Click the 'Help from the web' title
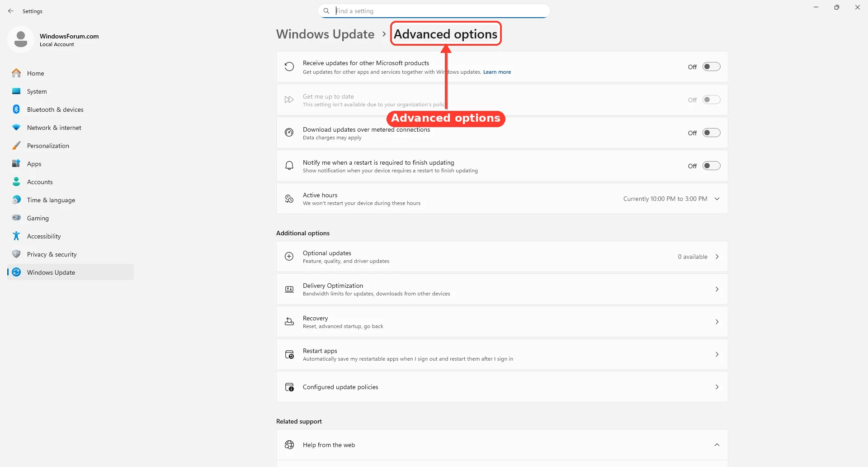Image resolution: width=868 pixels, height=467 pixels. 329,445
